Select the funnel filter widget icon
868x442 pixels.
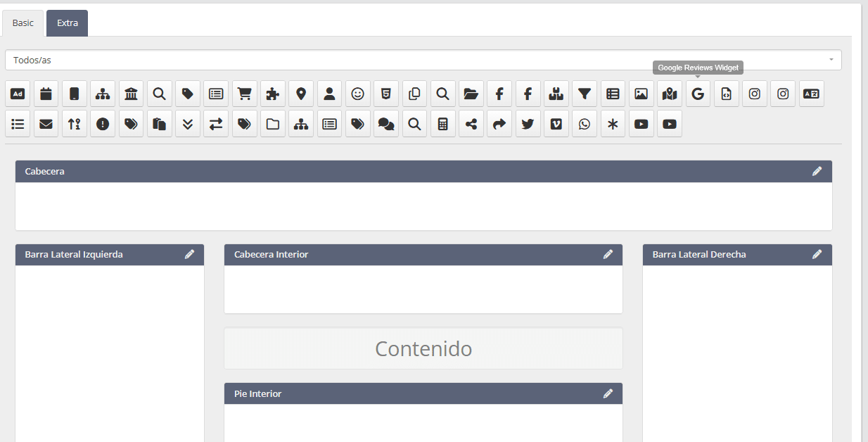tap(584, 93)
